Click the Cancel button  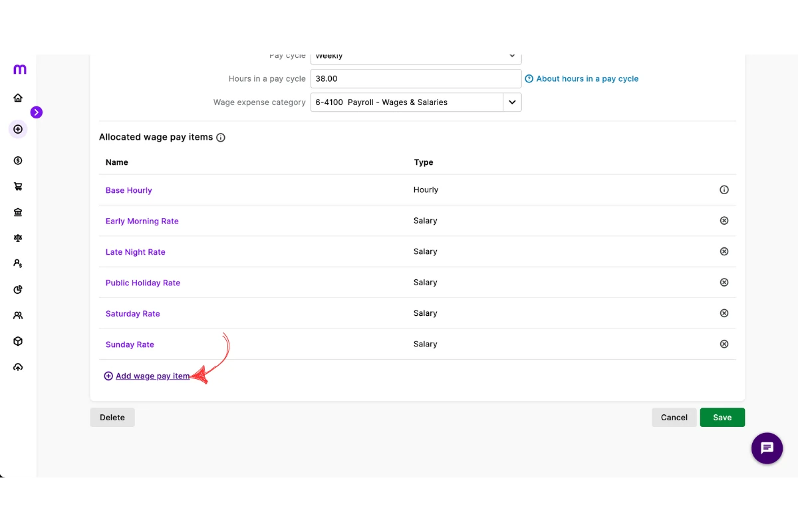(674, 417)
